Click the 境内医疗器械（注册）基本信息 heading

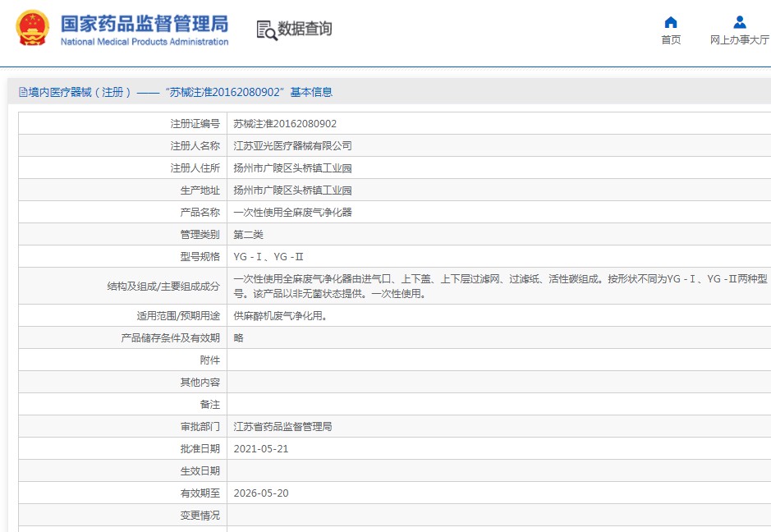pyautogui.click(x=180, y=92)
